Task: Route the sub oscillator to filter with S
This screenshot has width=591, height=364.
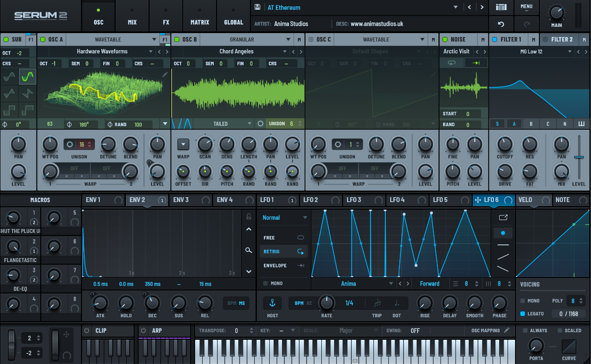Action: click(x=497, y=124)
